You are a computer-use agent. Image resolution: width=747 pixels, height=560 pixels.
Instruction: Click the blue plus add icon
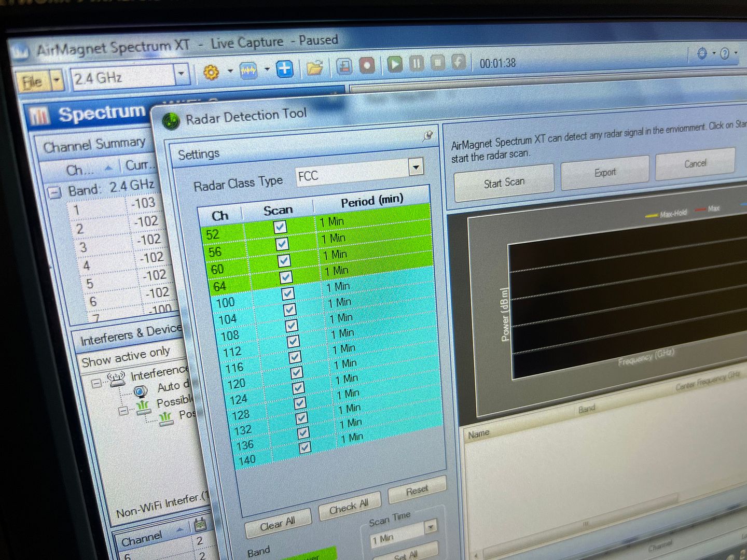point(284,69)
